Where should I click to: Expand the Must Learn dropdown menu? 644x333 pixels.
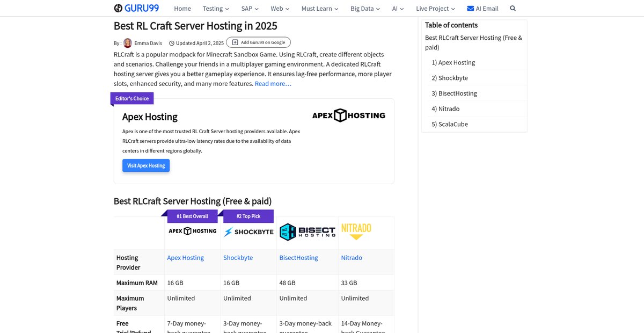320,9
